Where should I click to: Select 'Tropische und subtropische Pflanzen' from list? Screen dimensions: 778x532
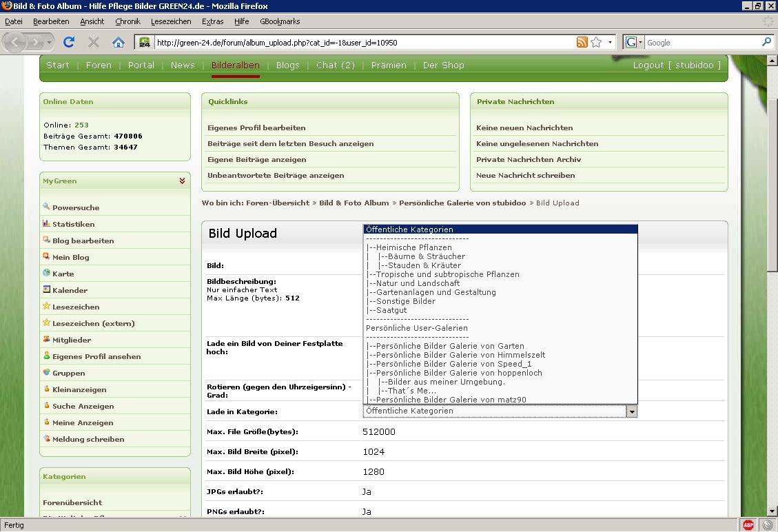point(444,274)
